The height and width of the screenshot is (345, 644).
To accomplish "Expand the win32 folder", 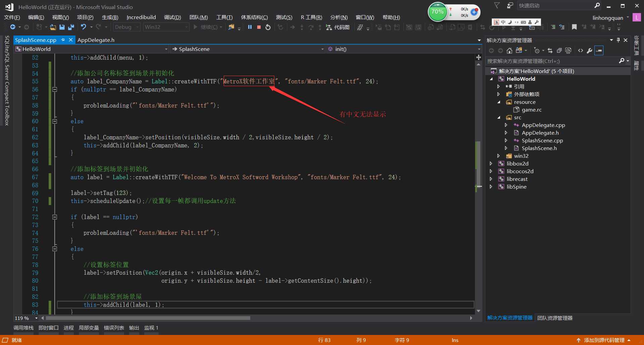I will coord(498,156).
